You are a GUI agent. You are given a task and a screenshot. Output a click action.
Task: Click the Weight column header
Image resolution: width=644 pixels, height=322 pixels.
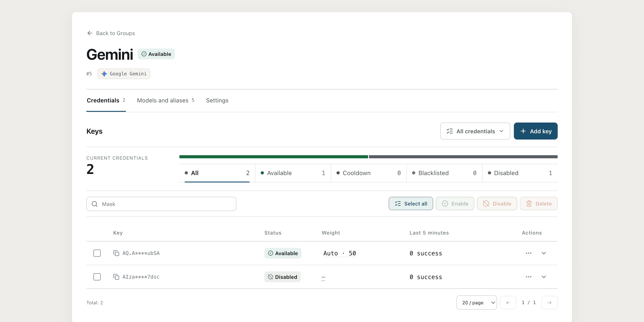coord(331,233)
